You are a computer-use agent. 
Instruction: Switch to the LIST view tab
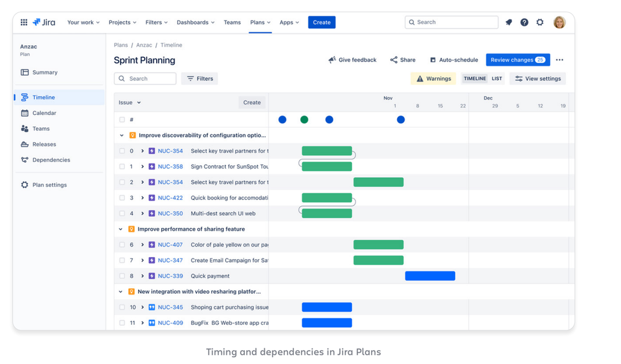[497, 79]
